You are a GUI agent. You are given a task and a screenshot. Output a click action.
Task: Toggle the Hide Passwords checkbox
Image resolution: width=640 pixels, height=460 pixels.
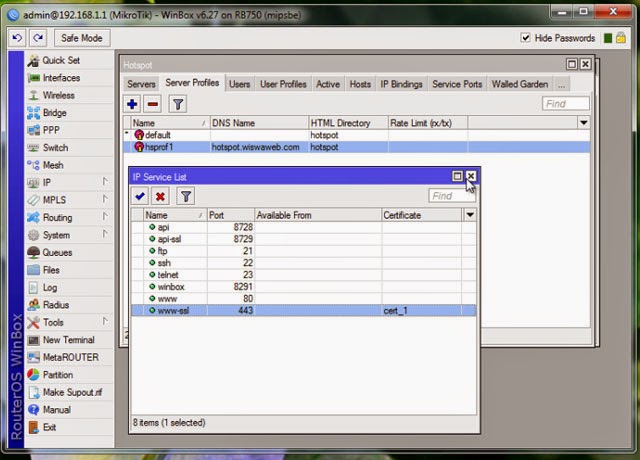[x=525, y=38]
